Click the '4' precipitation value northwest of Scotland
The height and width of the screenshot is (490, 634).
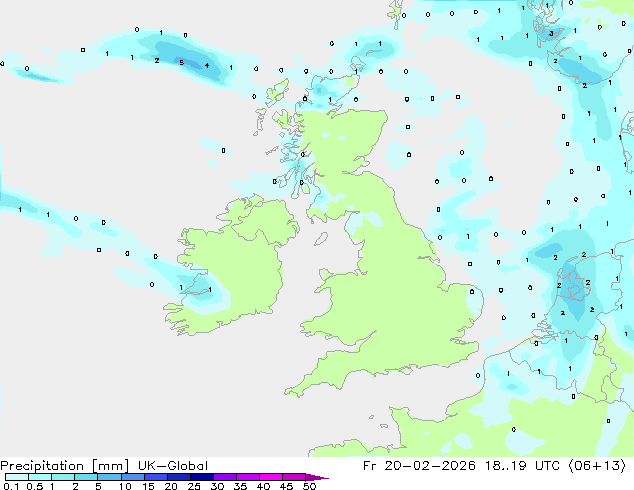click(x=207, y=65)
